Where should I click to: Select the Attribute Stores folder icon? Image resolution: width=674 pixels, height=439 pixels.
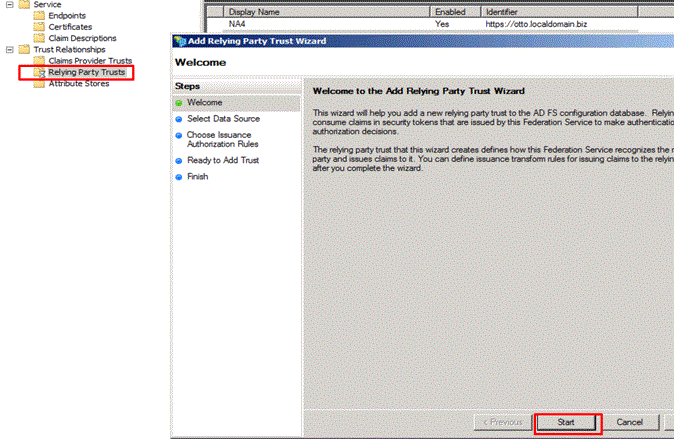[40, 84]
